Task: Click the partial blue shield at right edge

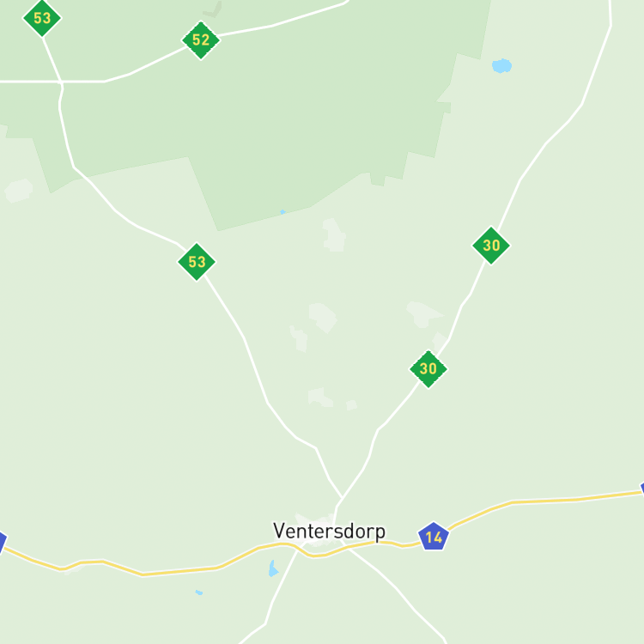Action: coord(642,489)
